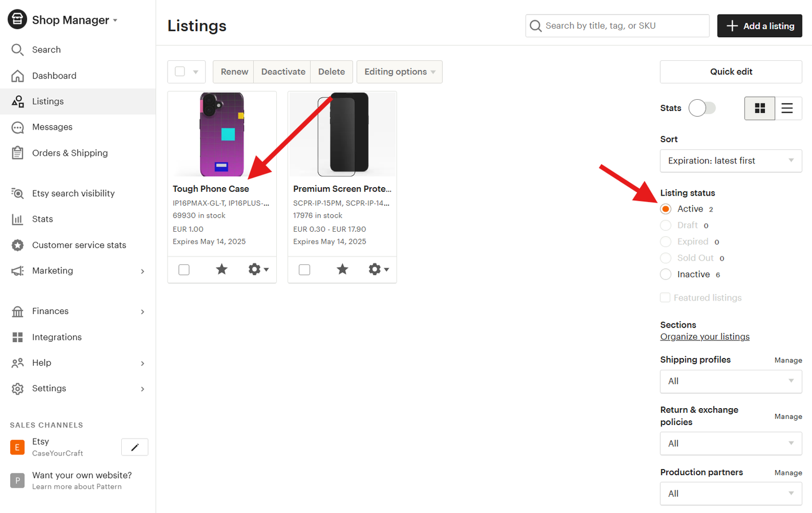Open Messages from sidebar
The width and height of the screenshot is (812, 513).
pos(52,127)
